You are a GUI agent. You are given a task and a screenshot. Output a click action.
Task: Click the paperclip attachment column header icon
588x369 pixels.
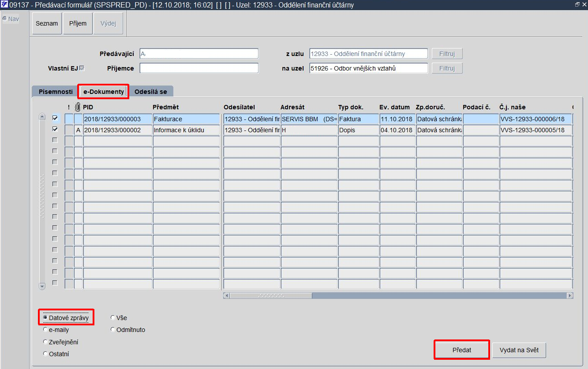pyautogui.click(x=78, y=107)
